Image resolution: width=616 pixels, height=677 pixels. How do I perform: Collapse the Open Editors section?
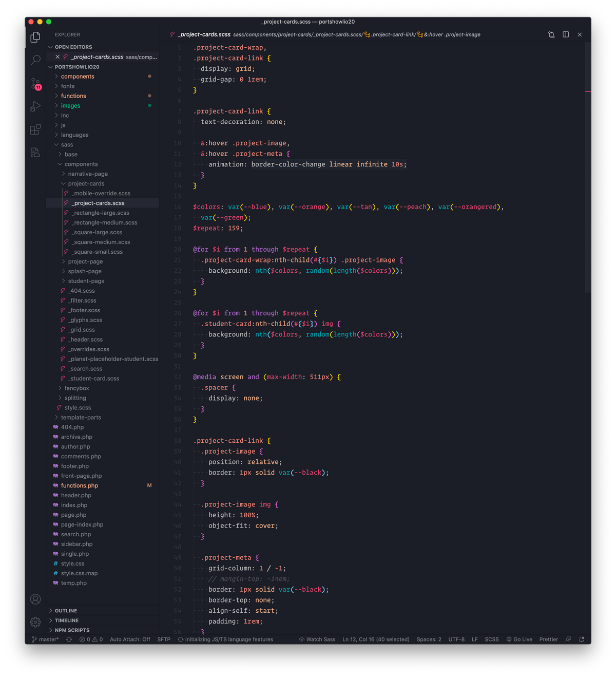click(x=103, y=47)
